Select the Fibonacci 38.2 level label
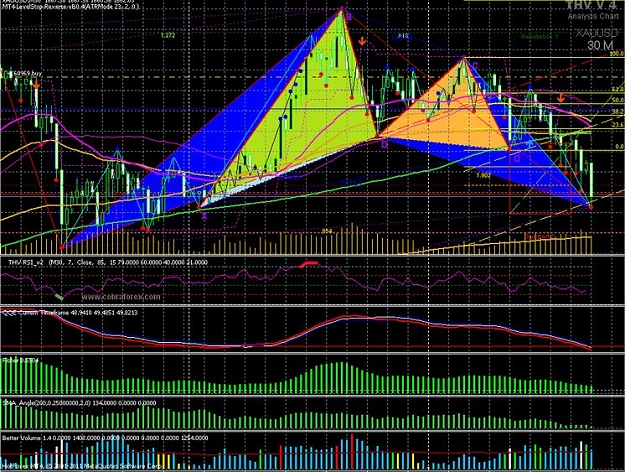This screenshot has width=625, height=472. pos(618,112)
